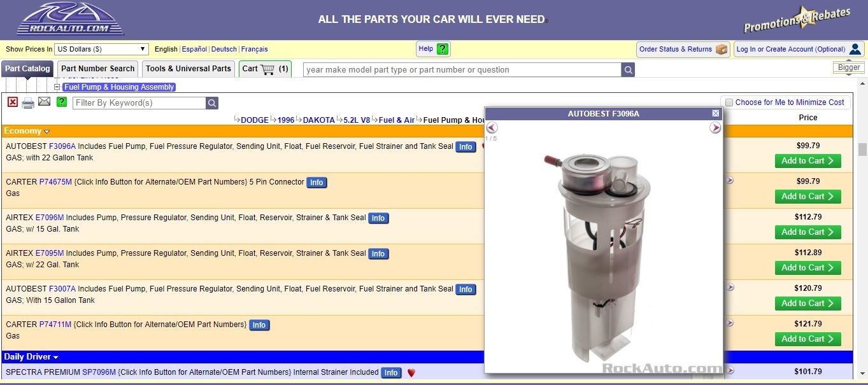Image resolution: width=868 pixels, height=385 pixels.
Task: Click the heart icon on the SPECTRA PREMIUM SP7096M row
Action: (x=411, y=373)
